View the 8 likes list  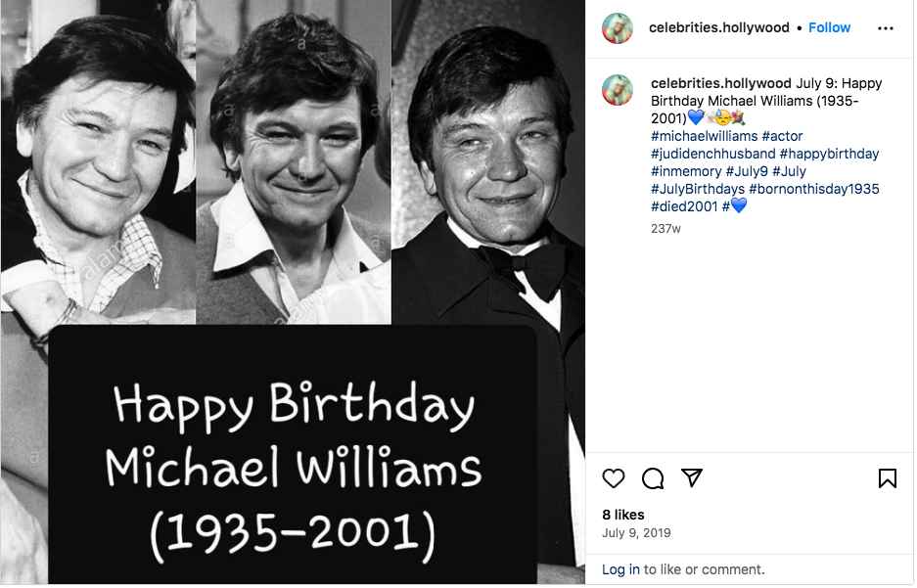[623, 515]
